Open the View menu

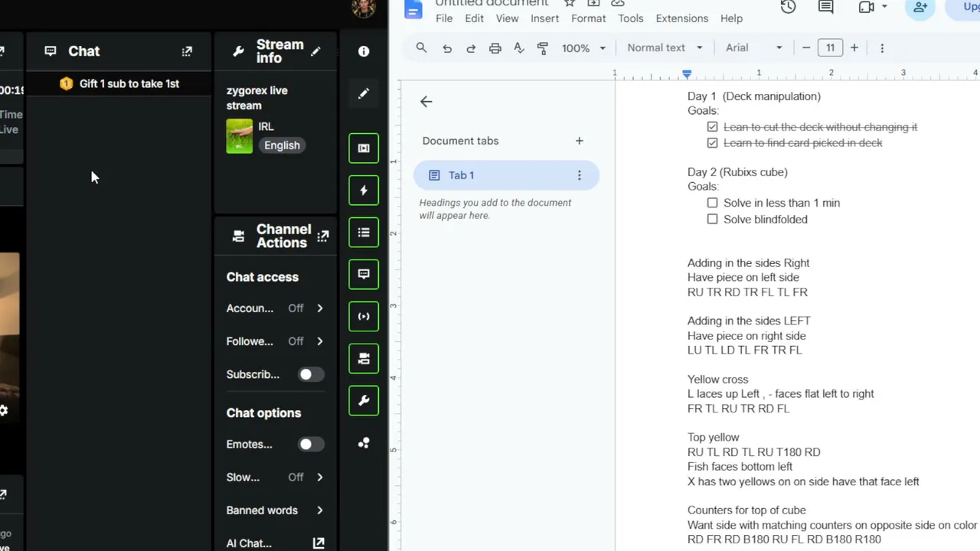tap(507, 18)
